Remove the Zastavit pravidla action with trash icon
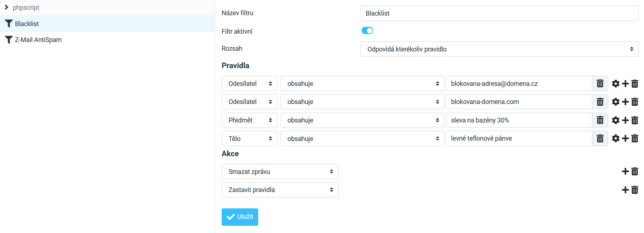 635,190
